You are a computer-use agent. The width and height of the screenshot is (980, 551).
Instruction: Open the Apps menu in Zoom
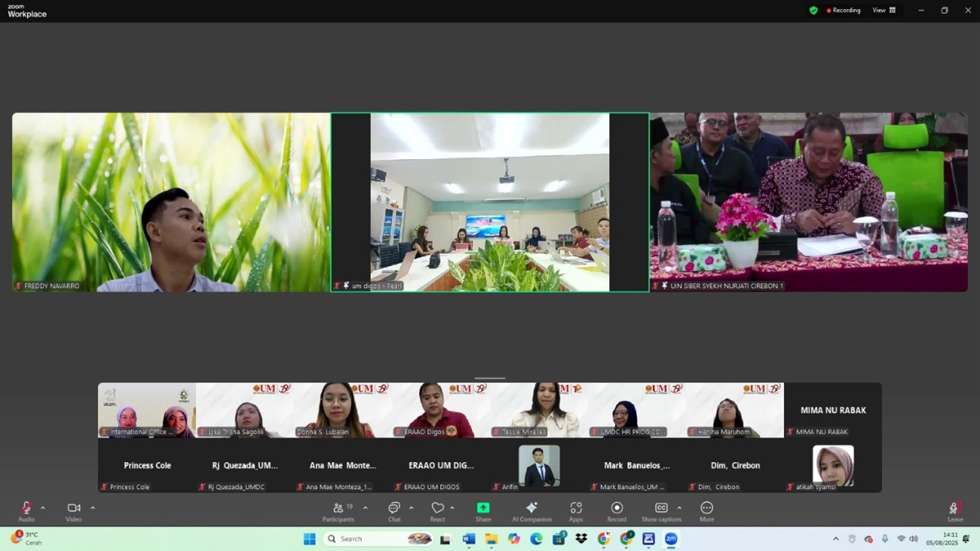(x=576, y=511)
